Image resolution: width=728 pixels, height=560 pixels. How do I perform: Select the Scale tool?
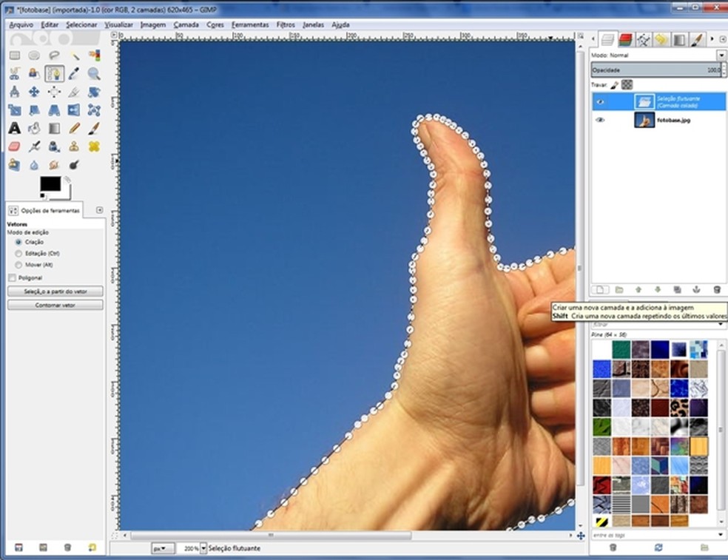pos(15,110)
